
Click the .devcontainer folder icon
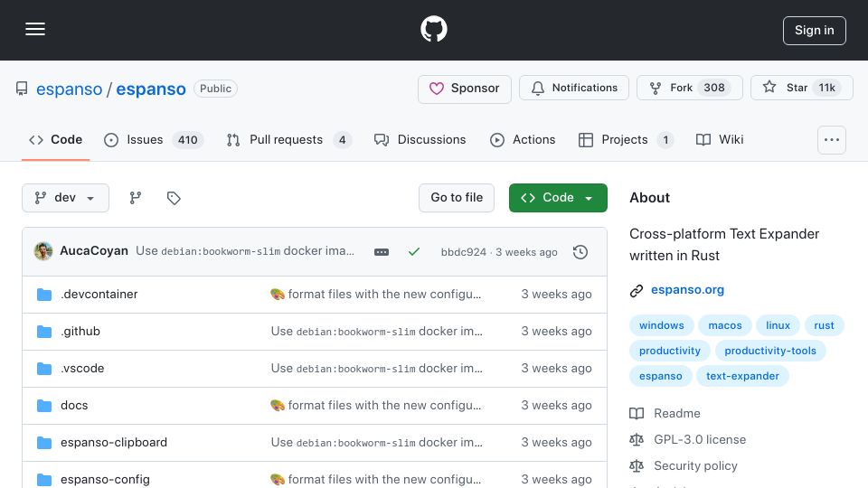point(44,295)
